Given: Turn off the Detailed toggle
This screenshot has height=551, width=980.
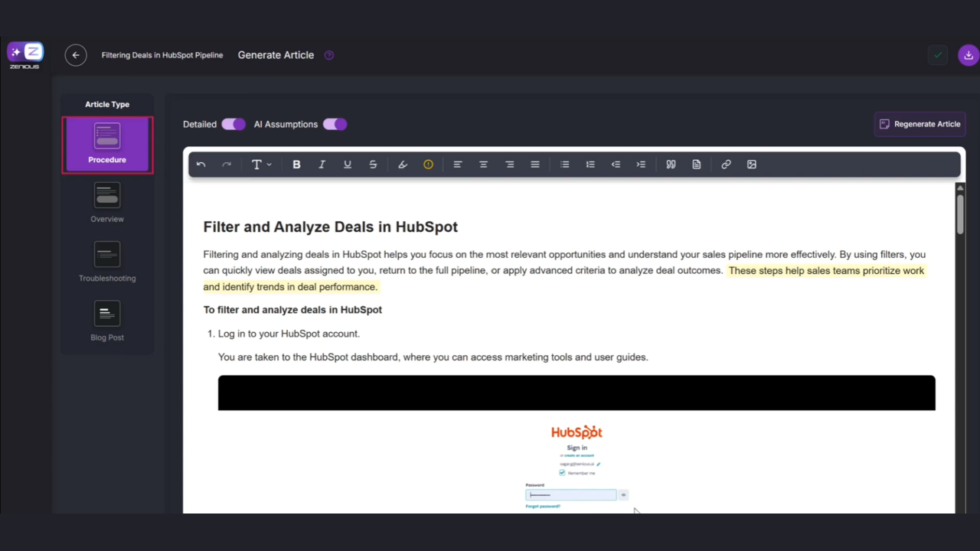Looking at the screenshot, I should [x=234, y=124].
